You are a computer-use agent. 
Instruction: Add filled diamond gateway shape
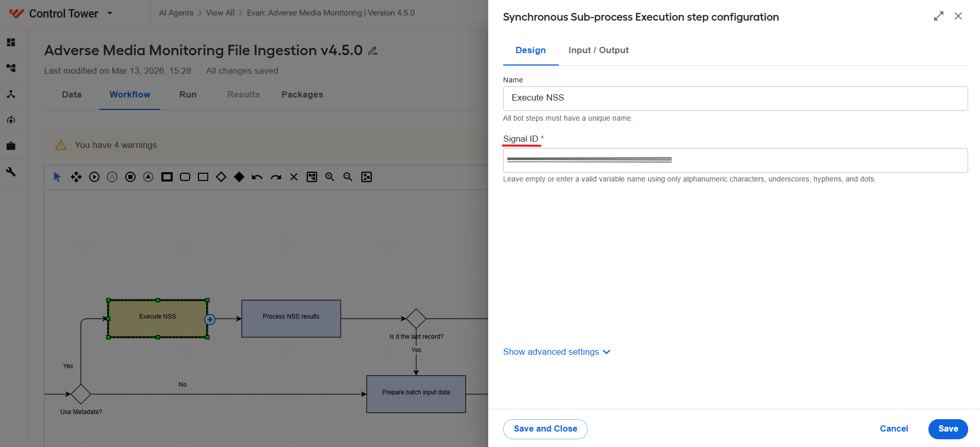pyautogui.click(x=239, y=177)
